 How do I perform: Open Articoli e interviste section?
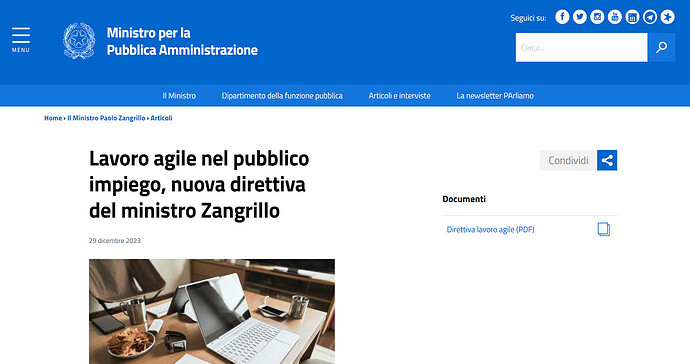[x=400, y=96]
